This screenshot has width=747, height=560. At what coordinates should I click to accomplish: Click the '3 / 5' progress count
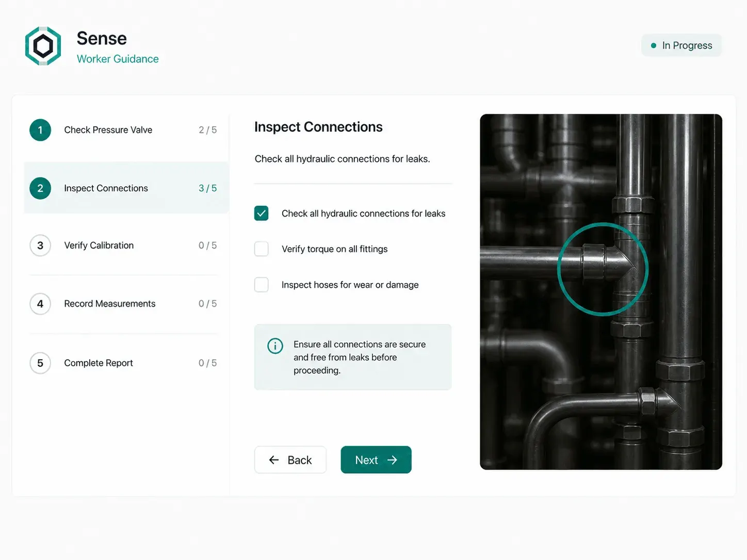click(208, 188)
